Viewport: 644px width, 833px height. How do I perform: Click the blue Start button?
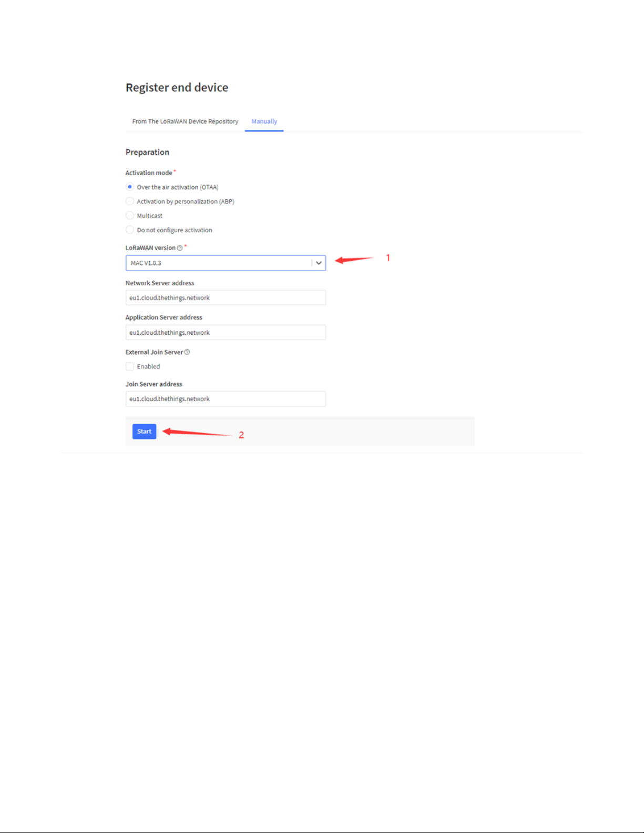144,431
